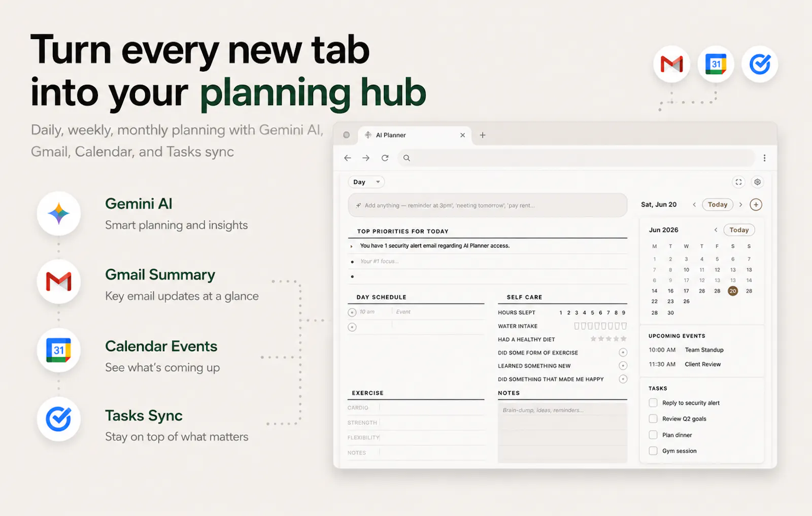This screenshot has height=516, width=812.
Task: Click Today button in the mini calendar
Action: click(739, 230)
